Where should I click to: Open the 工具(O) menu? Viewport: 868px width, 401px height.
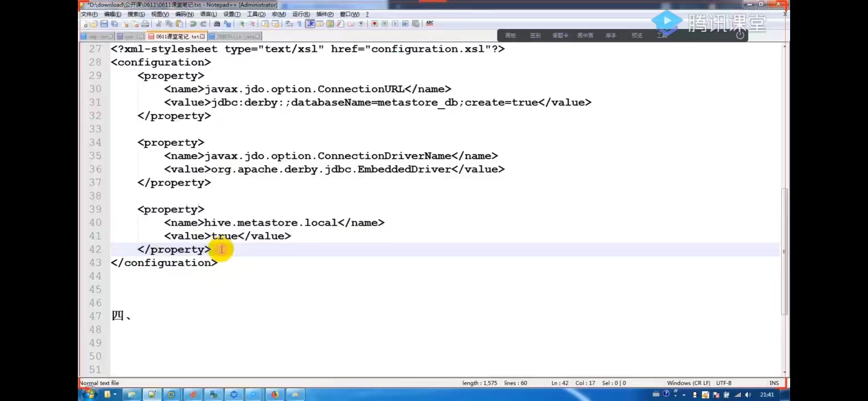pos(257,14)
